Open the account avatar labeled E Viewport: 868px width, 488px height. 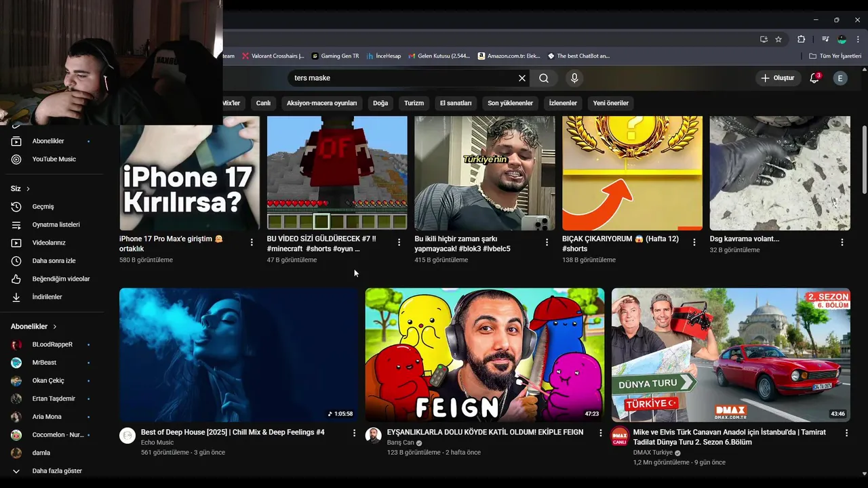(840, 78)
